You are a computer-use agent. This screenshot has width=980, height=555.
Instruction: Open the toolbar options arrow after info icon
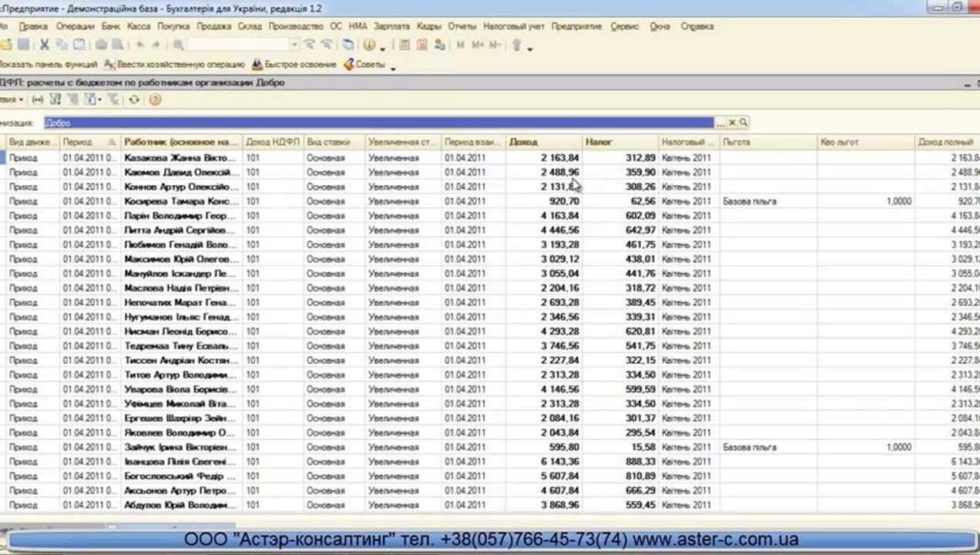coord(383,49)
